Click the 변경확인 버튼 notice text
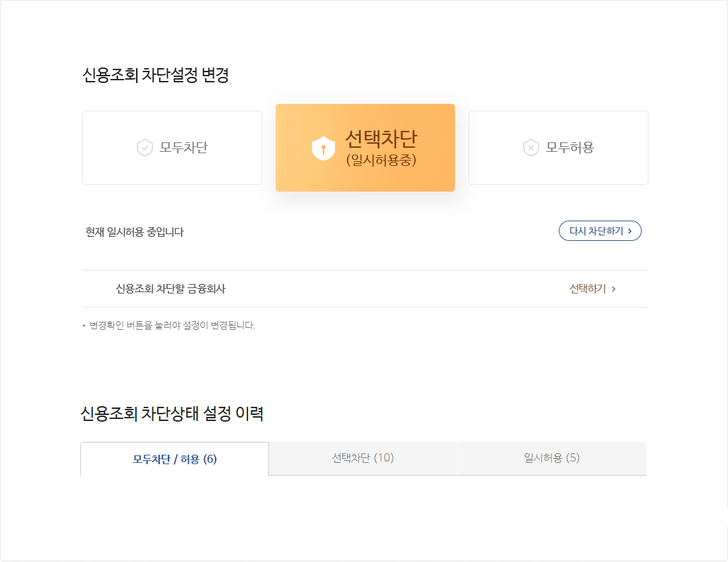 point(172,326)
